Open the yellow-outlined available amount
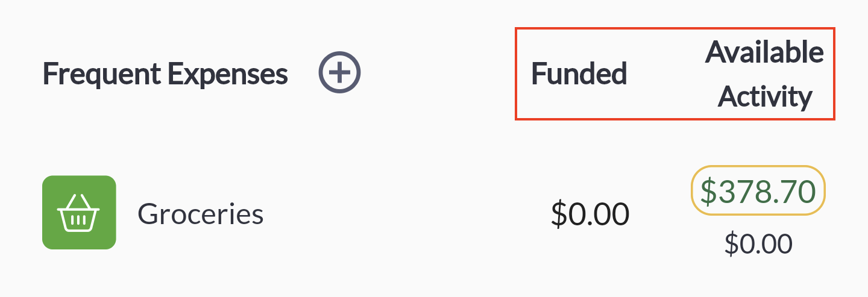Image resolution: width=868 pixels, height=297 pixels. tap(758, 191)
